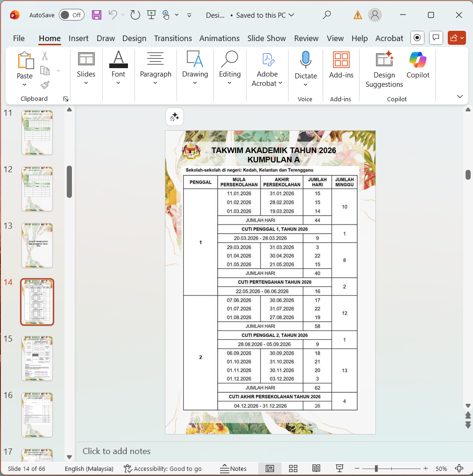Image resolution: width=473 pixels, height=476 pixels.
Task: Open the Transitions tab
Action: pyautogui.click(x=173, y=38)
